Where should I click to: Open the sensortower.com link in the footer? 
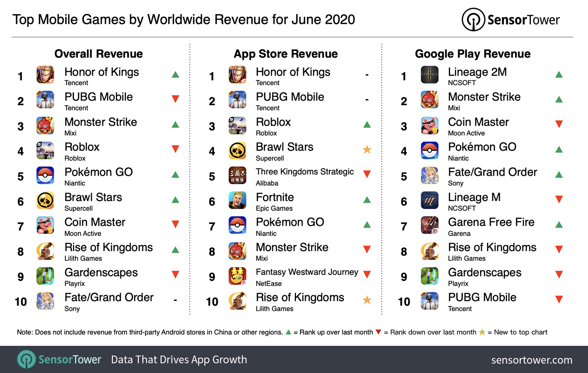[532, 360]
